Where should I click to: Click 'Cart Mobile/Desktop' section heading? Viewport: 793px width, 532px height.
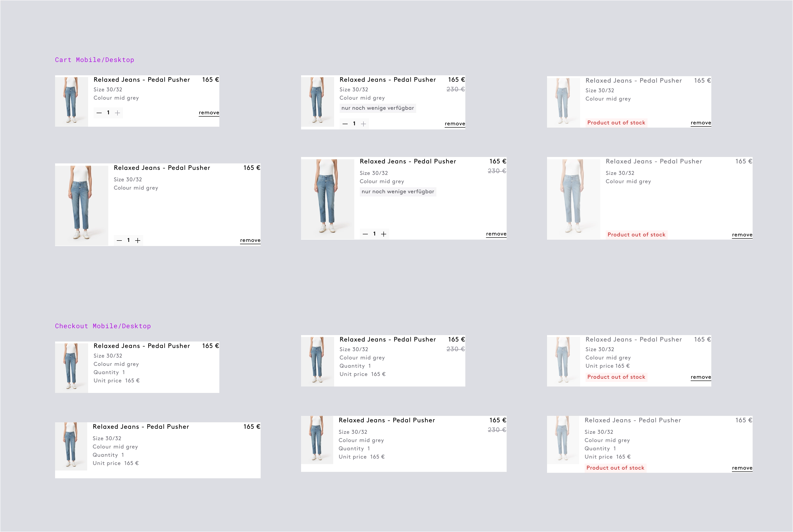94,60
